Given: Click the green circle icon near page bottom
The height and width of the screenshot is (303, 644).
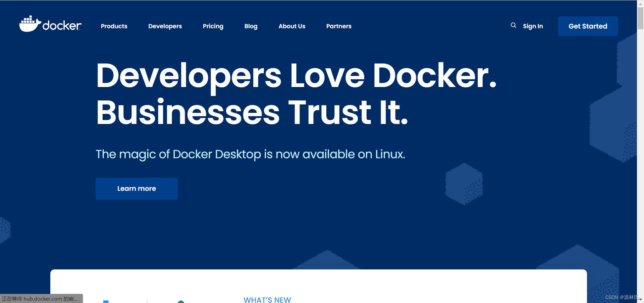Looking at the screenshot, I should [181, 301].
